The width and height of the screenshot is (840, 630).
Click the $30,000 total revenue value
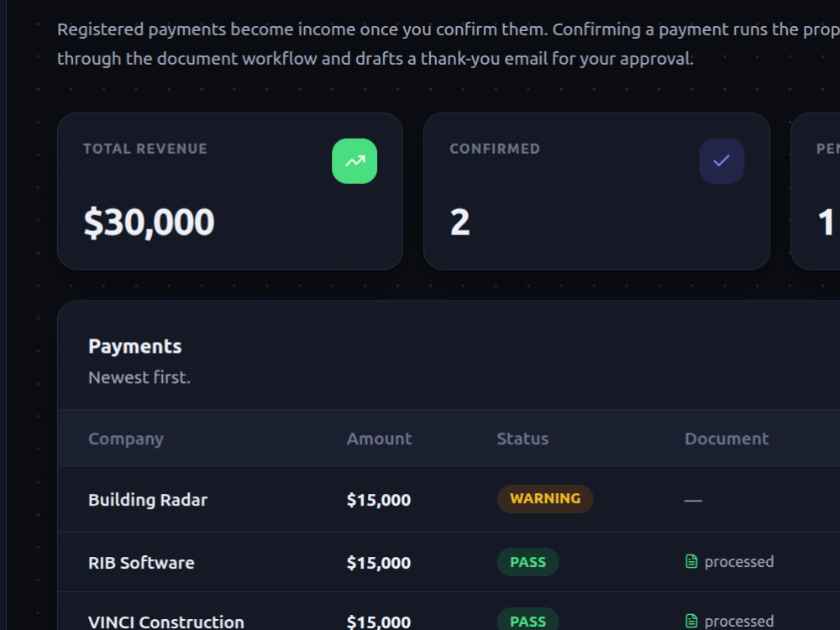pos(150,223)
